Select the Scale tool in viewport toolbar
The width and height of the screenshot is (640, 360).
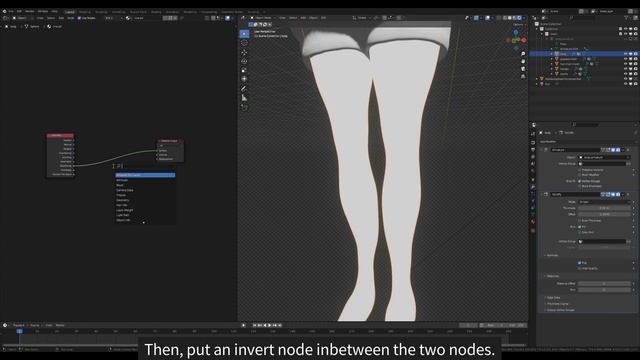pos(244,70)
